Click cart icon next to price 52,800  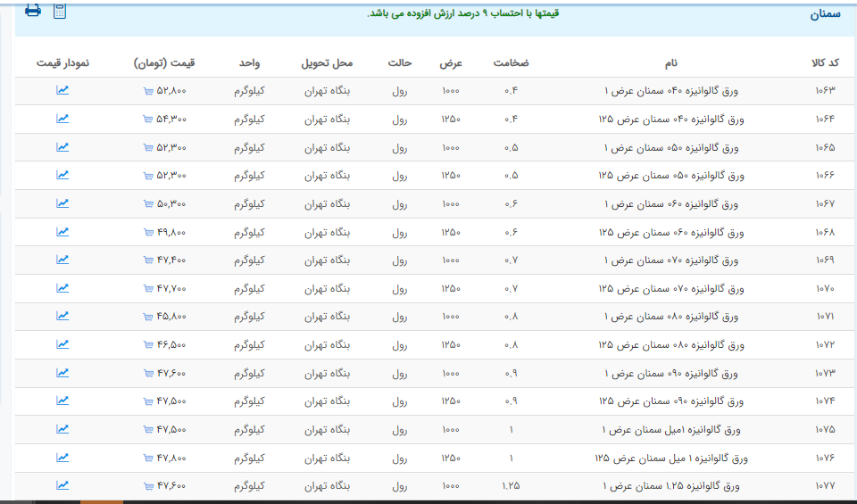coord(147,91)
